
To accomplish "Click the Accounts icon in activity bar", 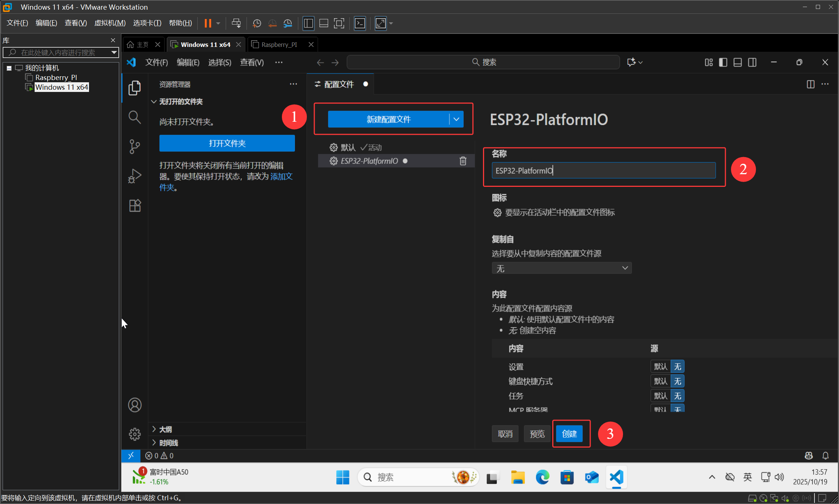I will coord(134,405).
